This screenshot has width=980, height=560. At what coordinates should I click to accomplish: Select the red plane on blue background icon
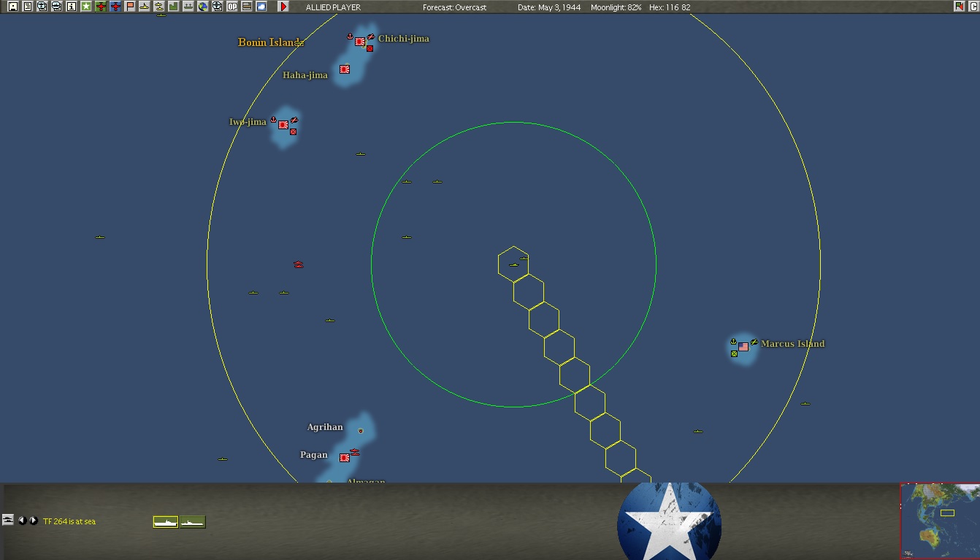pyautogui.click(x=115, y=7)
